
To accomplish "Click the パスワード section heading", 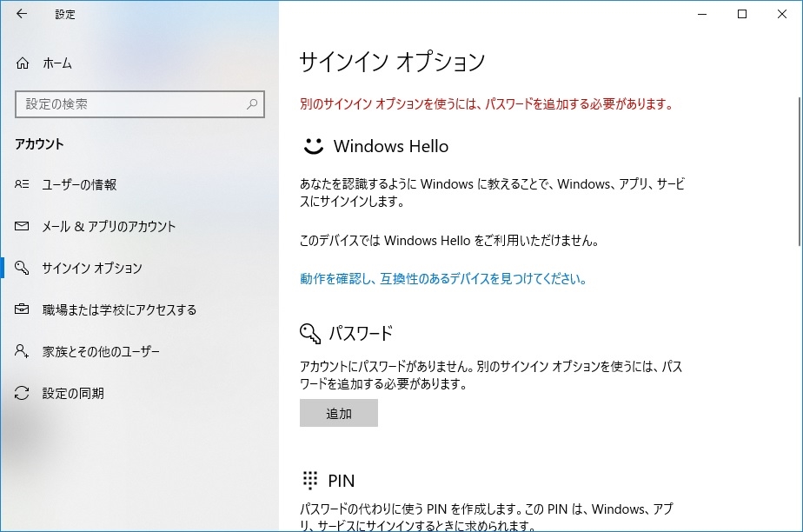I will point(361,333).
